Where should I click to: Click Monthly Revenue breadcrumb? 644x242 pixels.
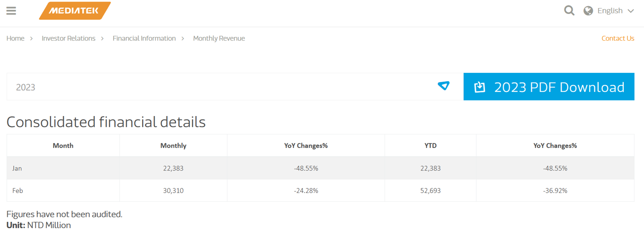click(x=219, y=38)
